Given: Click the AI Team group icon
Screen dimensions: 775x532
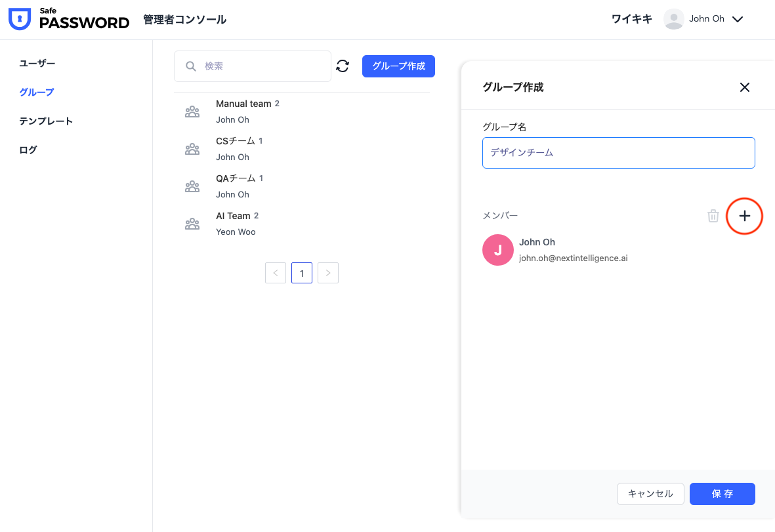Looking at the screenshot, I should click(x=192, y=224).
